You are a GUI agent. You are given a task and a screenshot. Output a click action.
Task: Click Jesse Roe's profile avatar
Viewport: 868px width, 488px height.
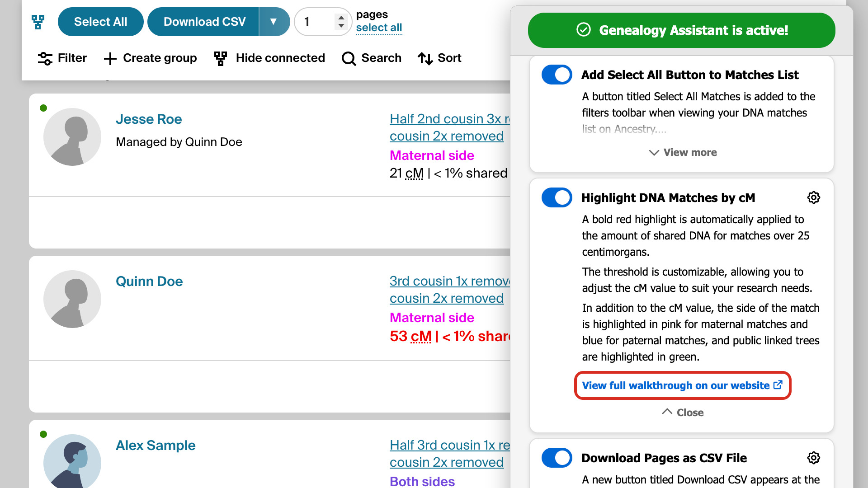point(72,137)
